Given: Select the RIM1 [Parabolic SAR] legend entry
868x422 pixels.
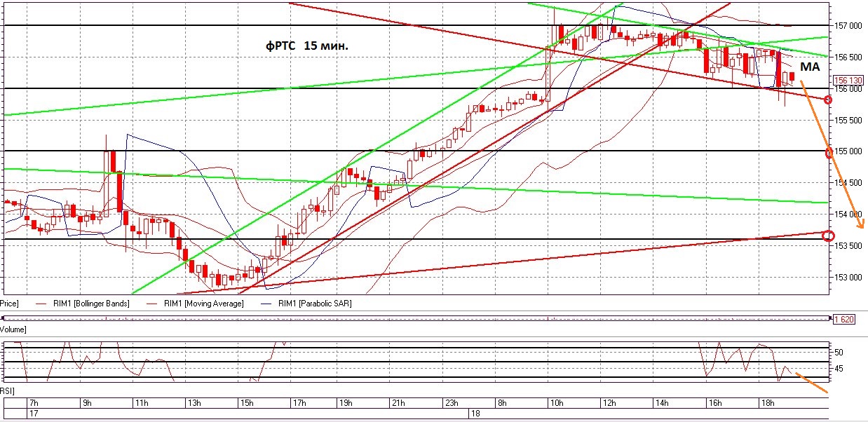Looking at the screenshot, I should click(x=305, y=304).
